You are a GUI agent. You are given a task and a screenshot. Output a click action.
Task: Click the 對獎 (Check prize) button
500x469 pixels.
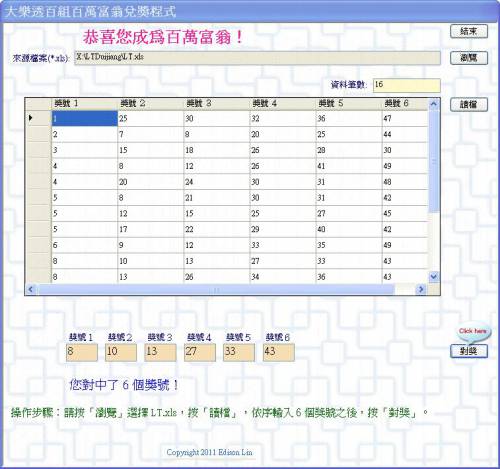469,351
